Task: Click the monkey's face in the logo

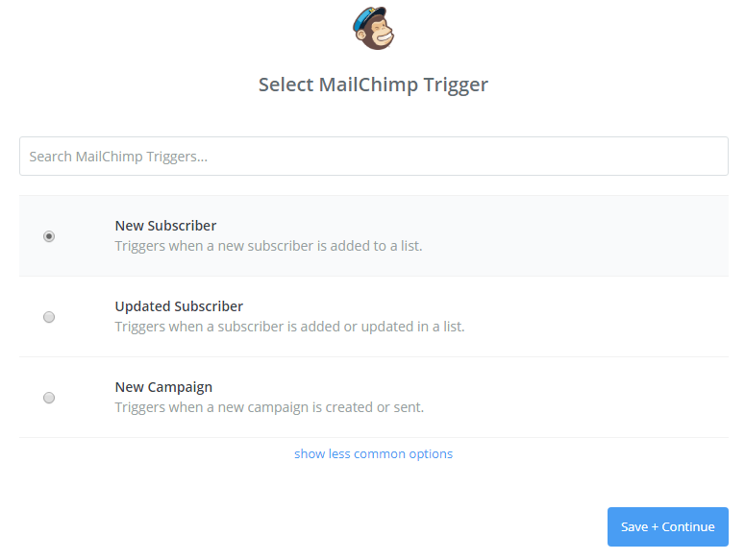Action: pyautogui.click(x=378, y=34)
